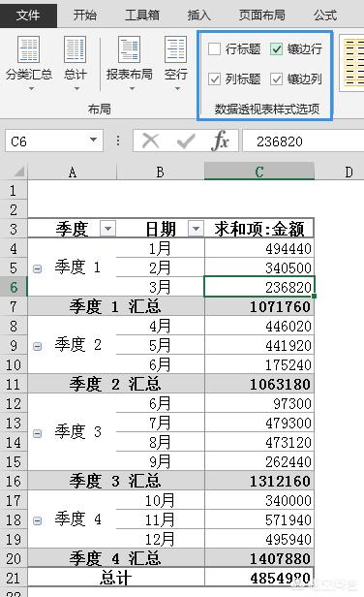Viewport: 364px width, 597px height.
Task: Collapse the 季度 1 group
Action: click(38, 268)
